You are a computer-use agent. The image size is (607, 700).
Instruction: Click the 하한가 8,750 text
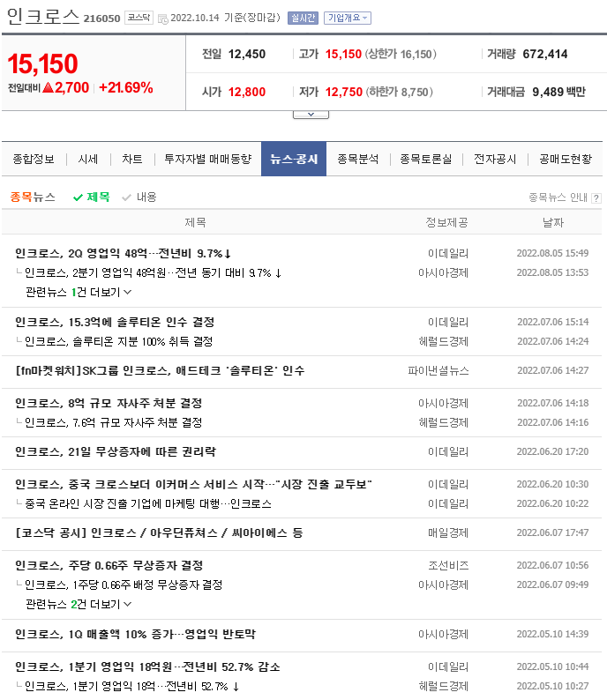point(400,92)
